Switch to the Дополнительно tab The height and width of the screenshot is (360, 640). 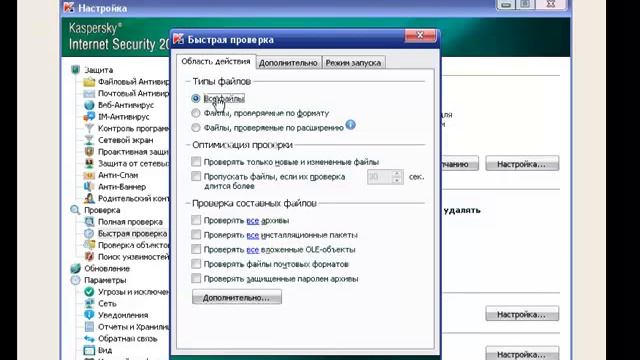coord(288,63)
